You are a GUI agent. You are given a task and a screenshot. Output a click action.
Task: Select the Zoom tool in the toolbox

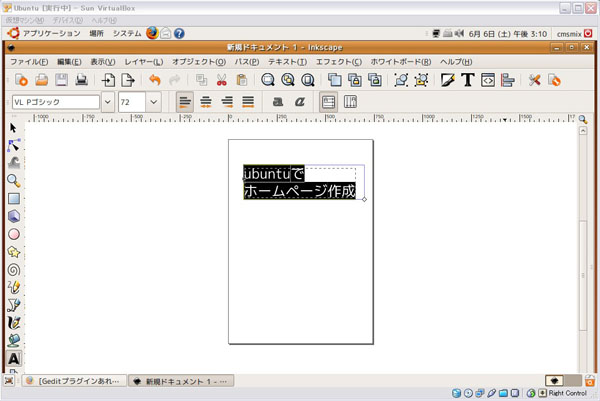coord(14,181)
